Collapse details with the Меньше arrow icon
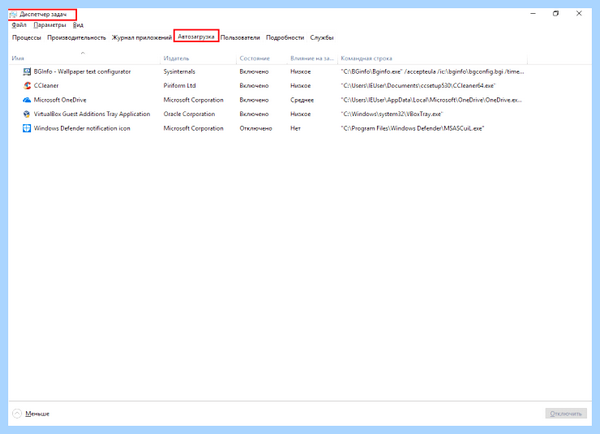 [17, 414]
